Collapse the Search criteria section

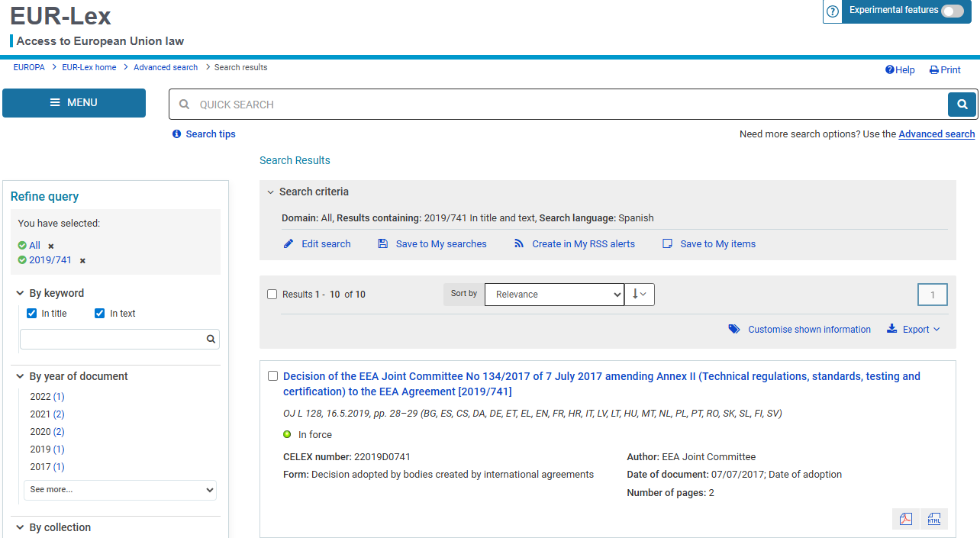pos(270,192)
